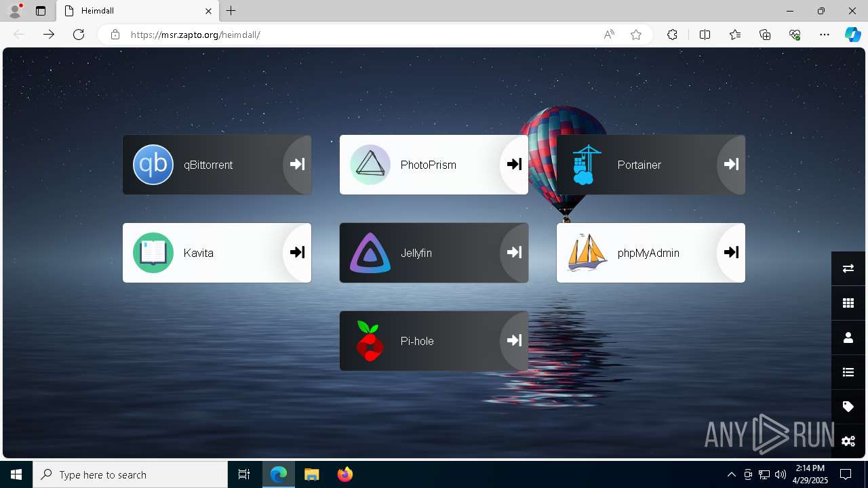
Task: View site information lock icon
Action: 115,35
